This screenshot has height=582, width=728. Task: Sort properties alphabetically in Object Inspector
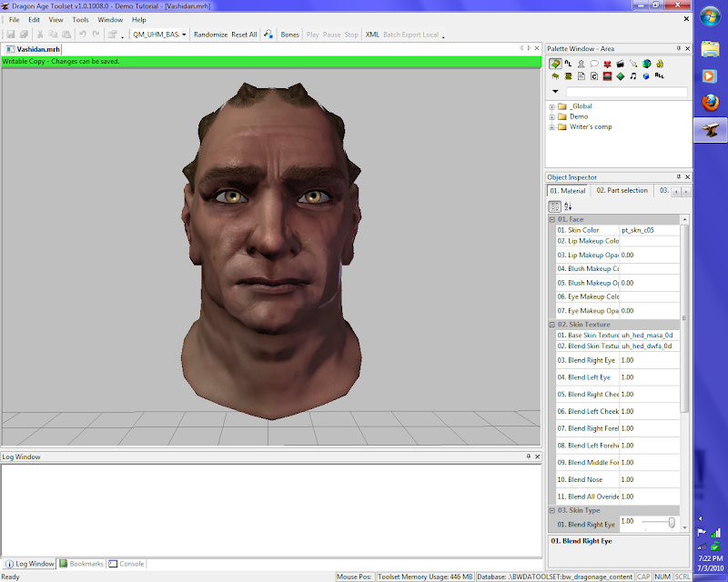coord(568,207)
